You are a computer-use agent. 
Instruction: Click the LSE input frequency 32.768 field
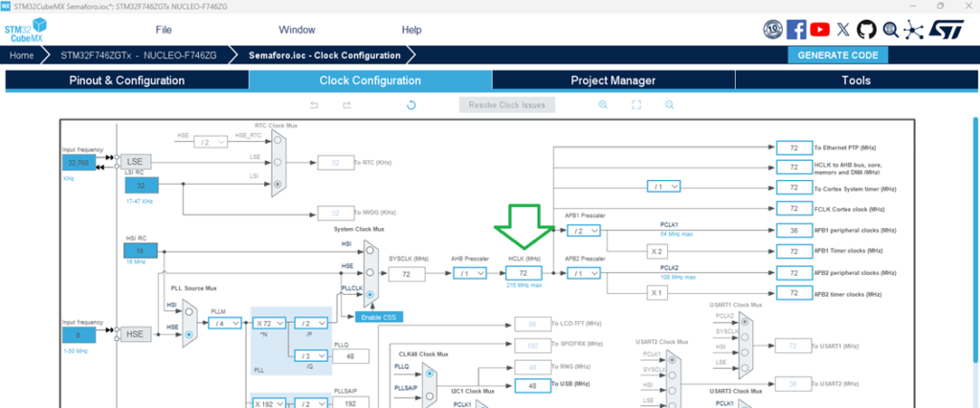pyautogui.click(x=78, y=163)
